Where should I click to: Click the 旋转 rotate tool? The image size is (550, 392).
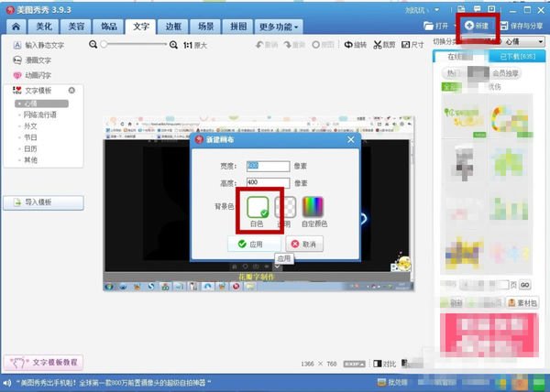point(356,45)
